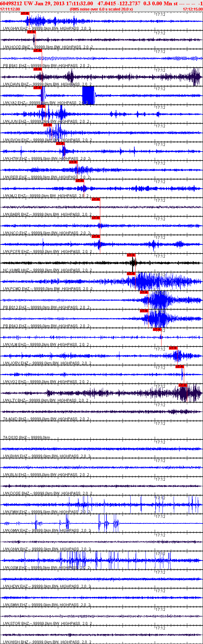Click the 'NC.KHMB HHZ' station label
Screen dimensions: 203x644
[x=16, y=270]
